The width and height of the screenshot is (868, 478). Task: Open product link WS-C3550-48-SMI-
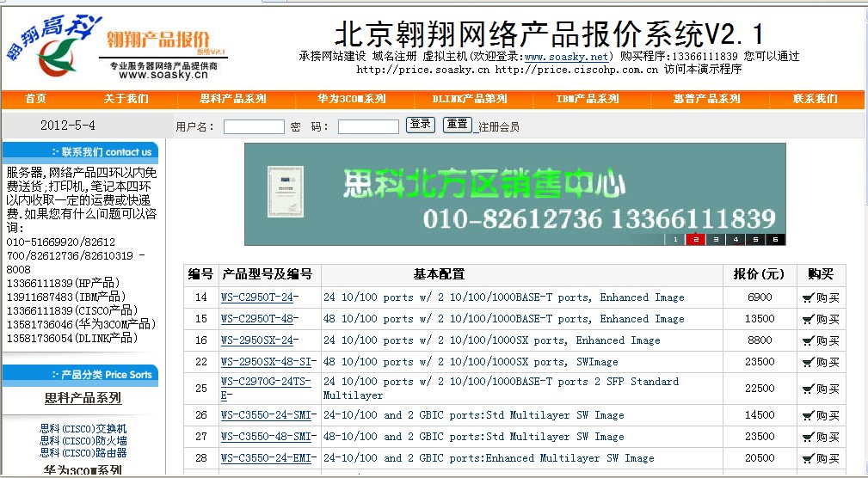coord(268,437)
